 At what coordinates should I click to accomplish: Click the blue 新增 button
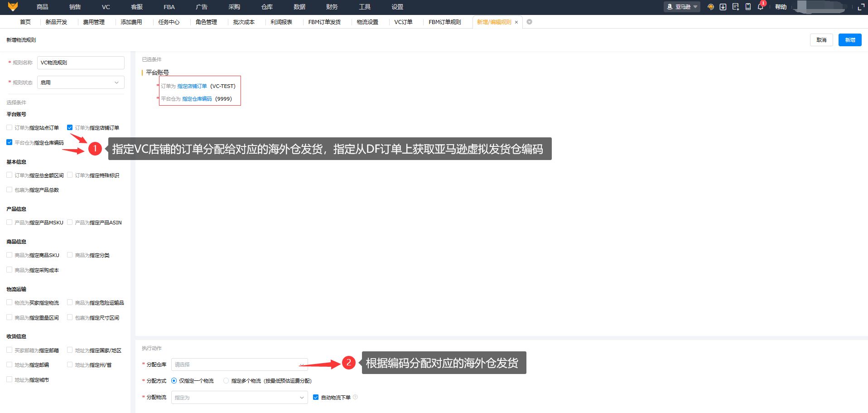[850, 40]
